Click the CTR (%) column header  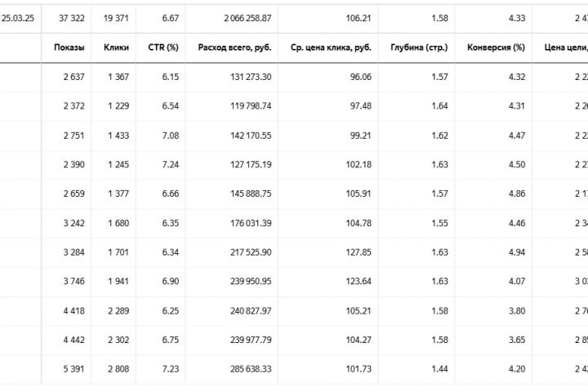tap(161, 48)
